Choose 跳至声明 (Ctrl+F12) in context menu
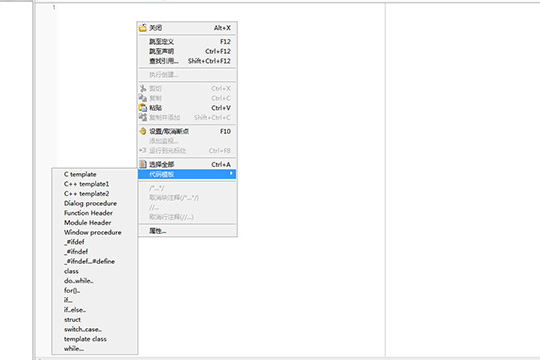Image resolution: width=540 pixels, height=360 pixels. (x=187, y=51)
